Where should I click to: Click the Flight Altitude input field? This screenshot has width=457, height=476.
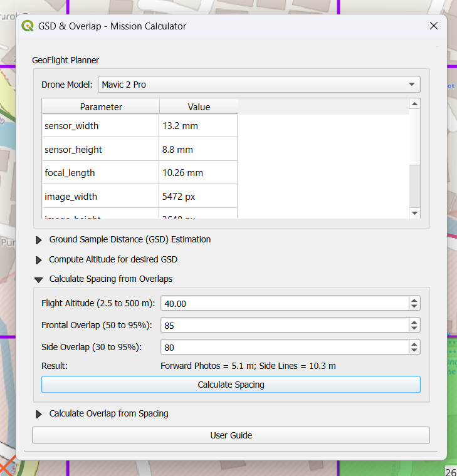click(x=284, y=304)
